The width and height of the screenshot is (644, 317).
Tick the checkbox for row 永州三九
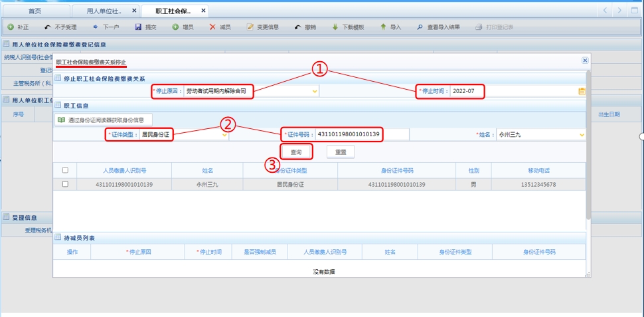click(x=65, y=184)
